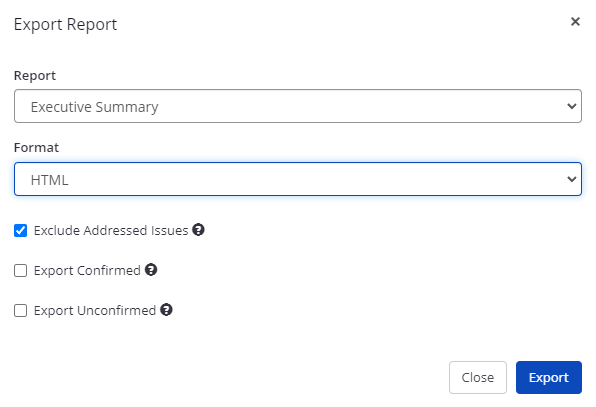Open help icon next to Export Unconfirmed
This screenshot has height=407, width=596.
[x=166, y=310]
